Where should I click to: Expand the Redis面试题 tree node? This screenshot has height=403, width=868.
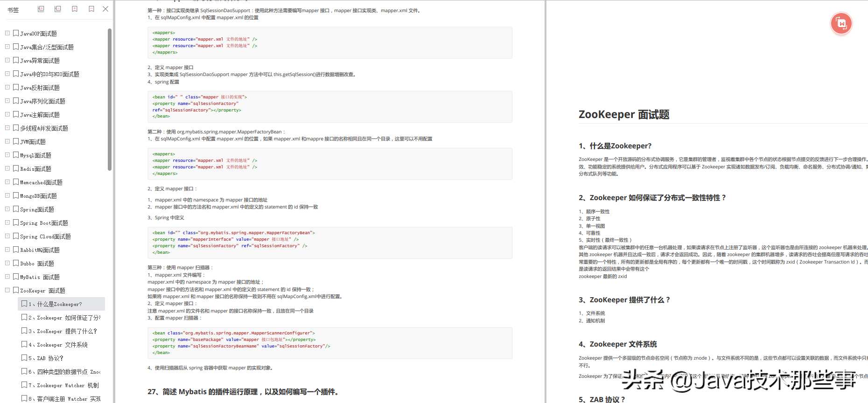click(x=7, y=168)
